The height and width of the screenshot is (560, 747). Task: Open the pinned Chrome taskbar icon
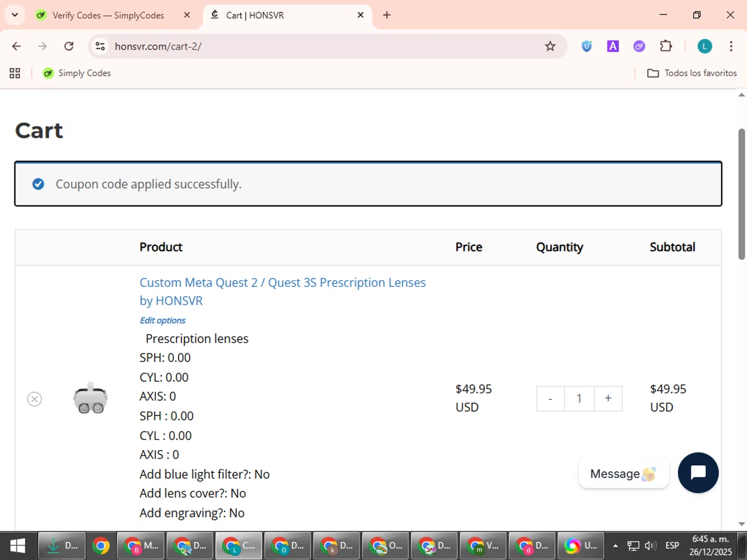(x=101, y=546)
